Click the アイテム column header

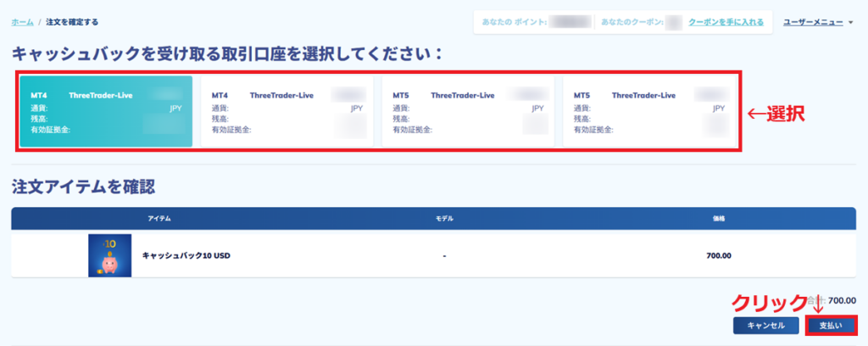click(x=159, y=219)
